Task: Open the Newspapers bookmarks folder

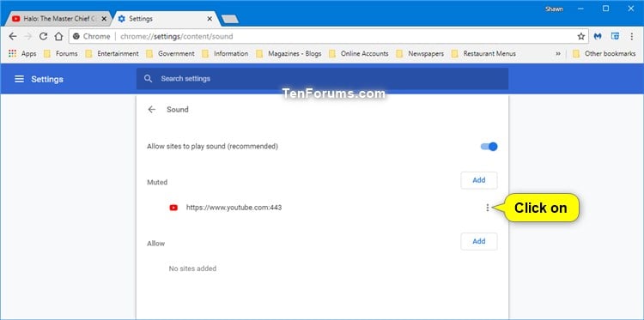Action: (420, 54)
